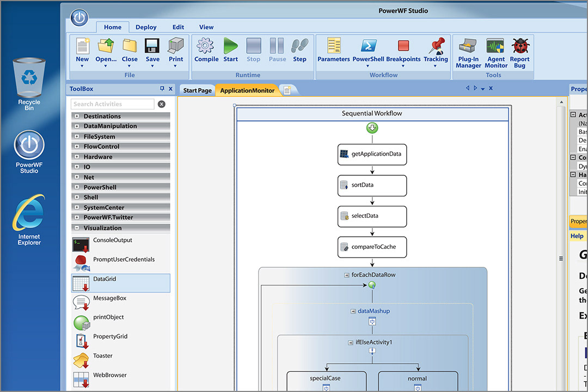Click in the Search Activities field
Image resolution: width=588 pixels, height=392 pixels.
coord(113,104)
